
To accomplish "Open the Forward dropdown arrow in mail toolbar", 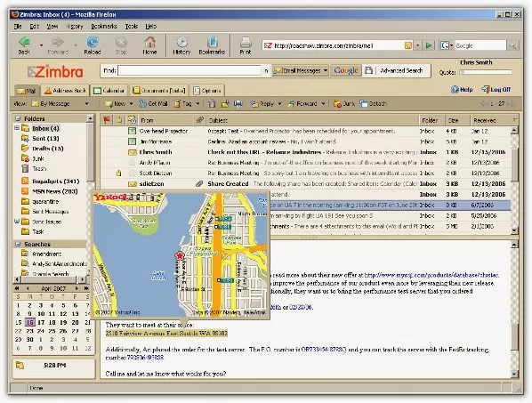I will pyautogui.click(x=323, y=104).
